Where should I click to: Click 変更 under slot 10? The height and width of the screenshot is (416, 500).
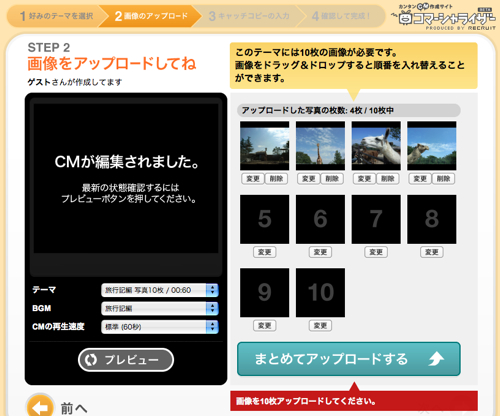click(x=320, y=325)
